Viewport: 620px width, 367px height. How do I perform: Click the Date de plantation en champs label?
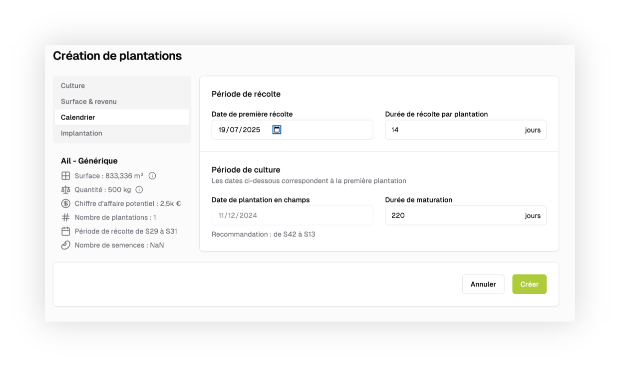click(x=261, y=200)
